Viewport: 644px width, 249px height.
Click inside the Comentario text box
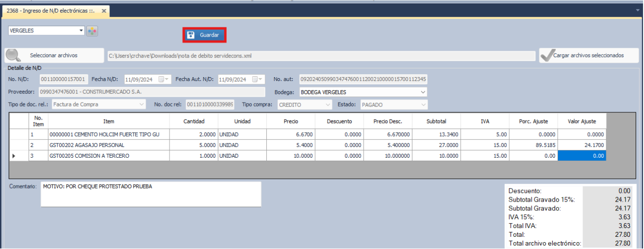(x=150, y=194)
